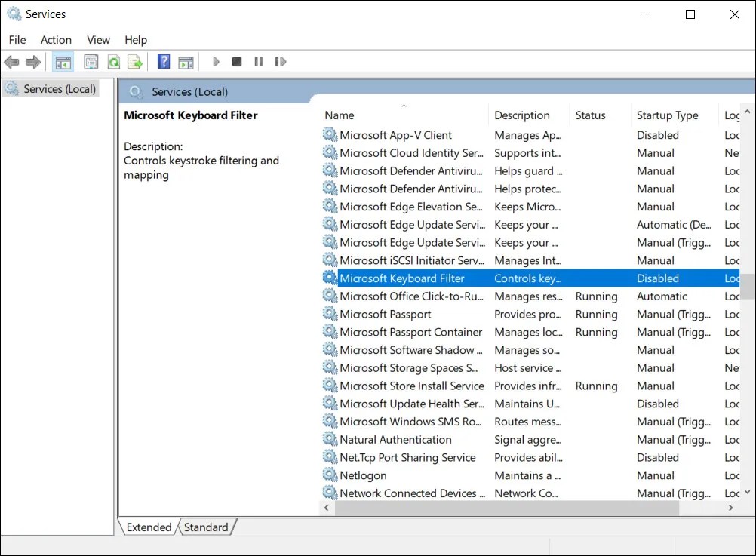Sort by the Startup Type column
This screenshot has height=556, width=756.
(x=668, y=115)
